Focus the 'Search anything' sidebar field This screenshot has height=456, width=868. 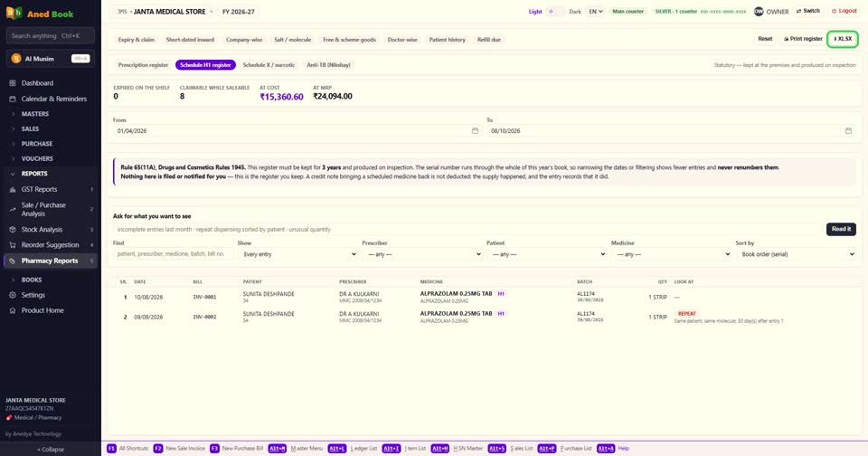click(x=51, y=35)
